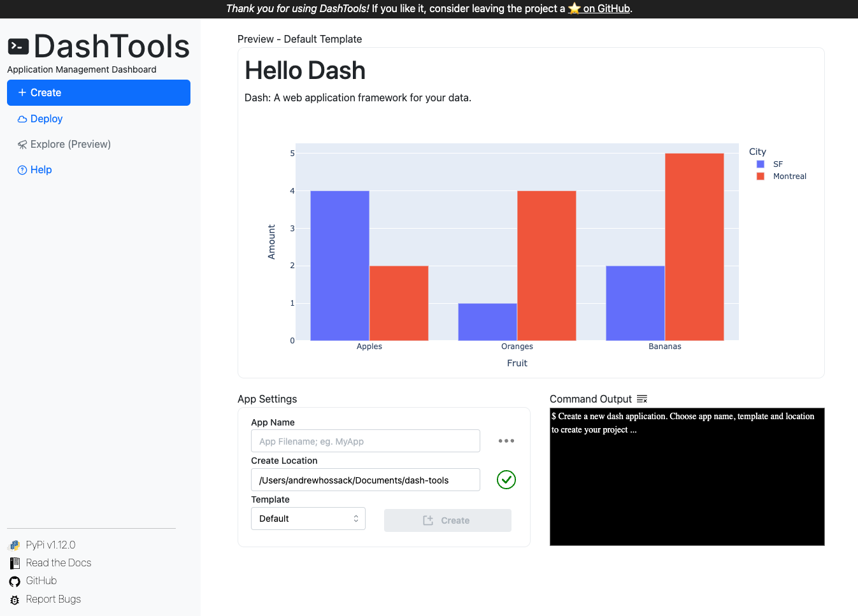Viewport: 858px width, 616px height.
Task: Click the clear Command Output icon
Action: tap(641, 399)
